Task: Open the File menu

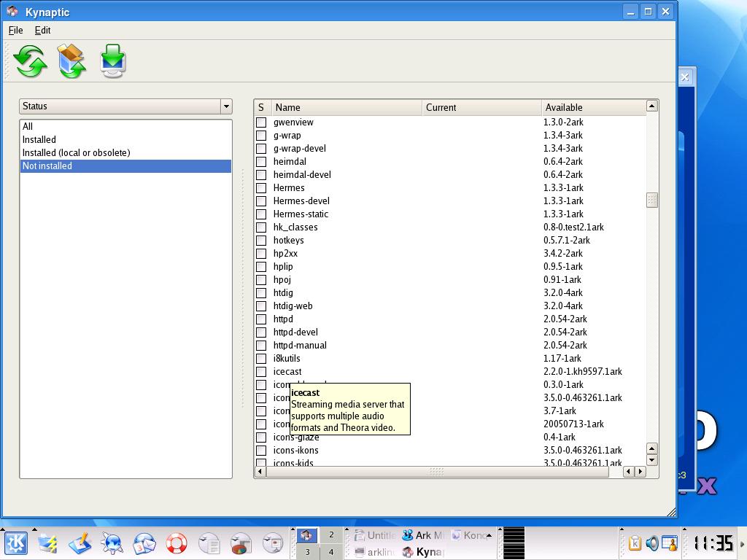Action: coord(16,30)
